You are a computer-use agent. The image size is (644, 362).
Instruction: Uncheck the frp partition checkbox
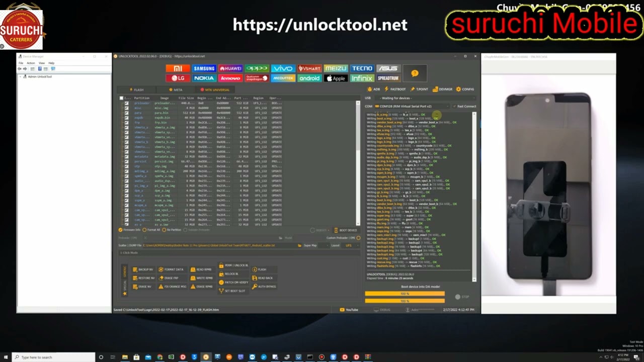coord(126,122)
